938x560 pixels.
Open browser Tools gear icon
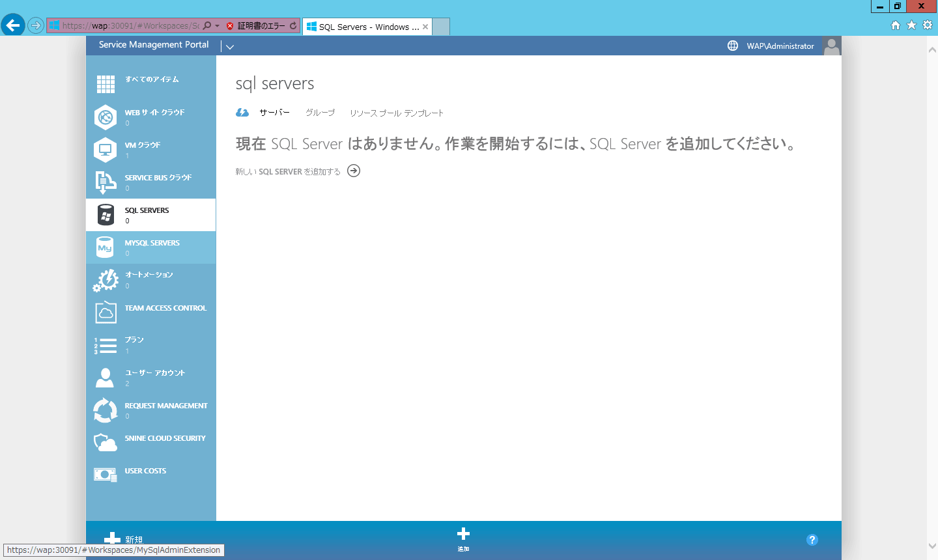(928, 25)
